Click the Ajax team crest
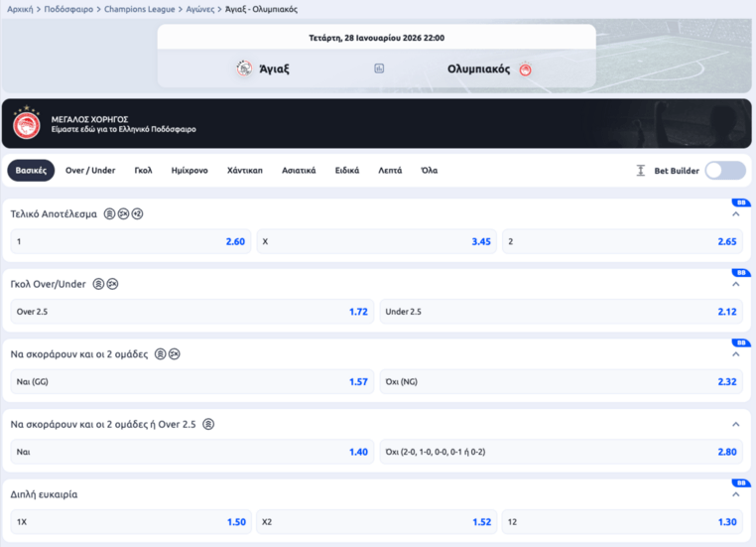This screenshot has height=547, width=756. (x=244, y=68)
